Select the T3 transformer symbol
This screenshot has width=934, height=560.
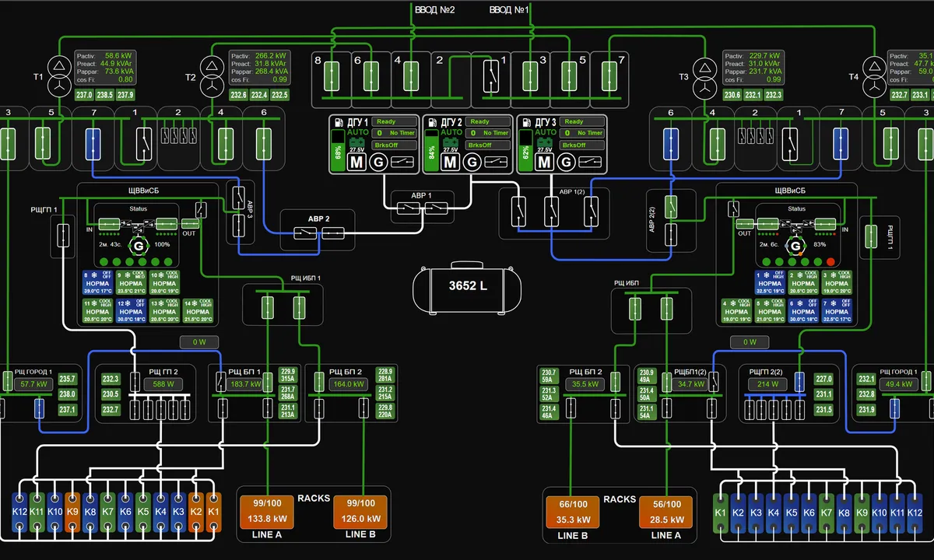pos(704,77)
